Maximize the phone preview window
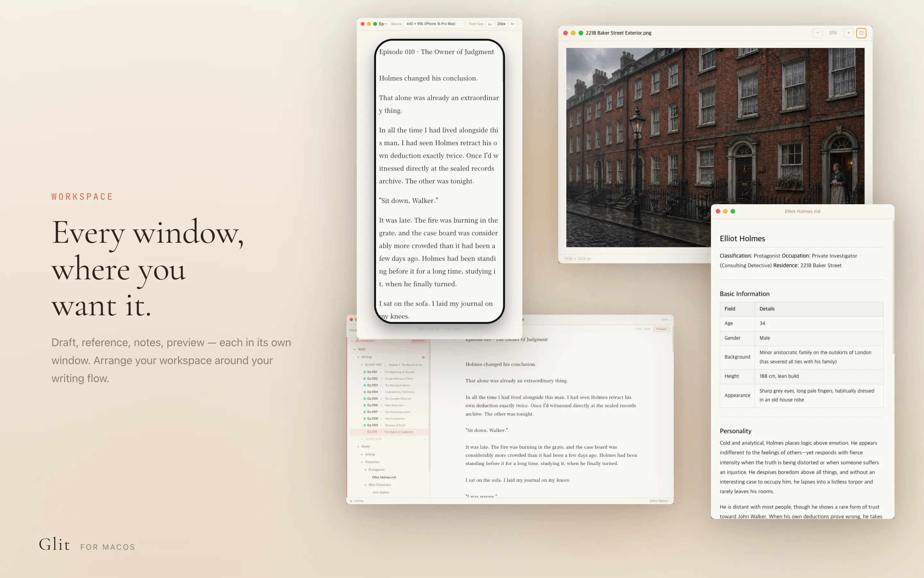This screenshot has width=924, height=578. (x=375, y=24)
